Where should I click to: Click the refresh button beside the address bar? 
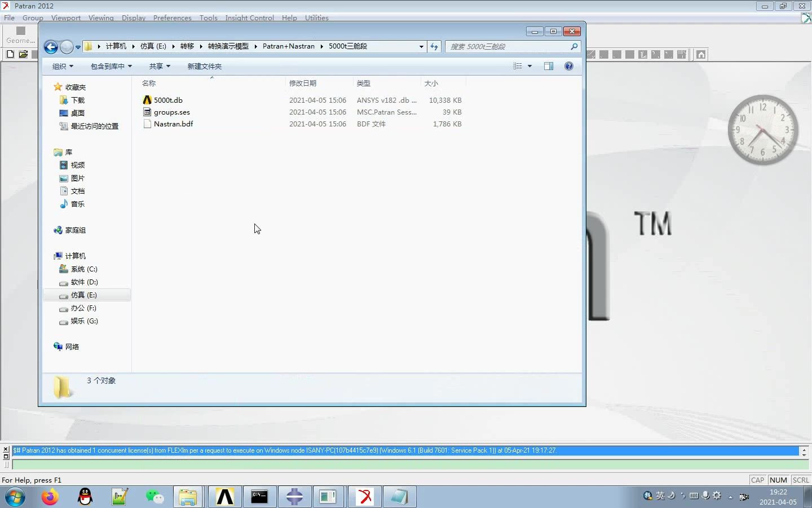click(434, 46)
